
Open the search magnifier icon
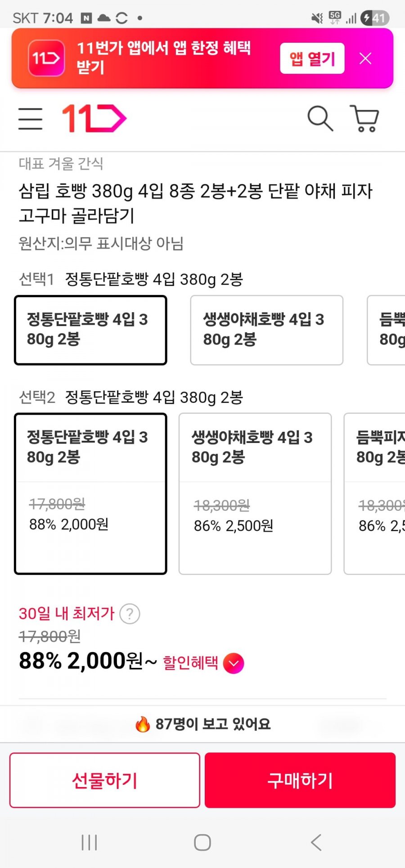(x=320, y=119)
